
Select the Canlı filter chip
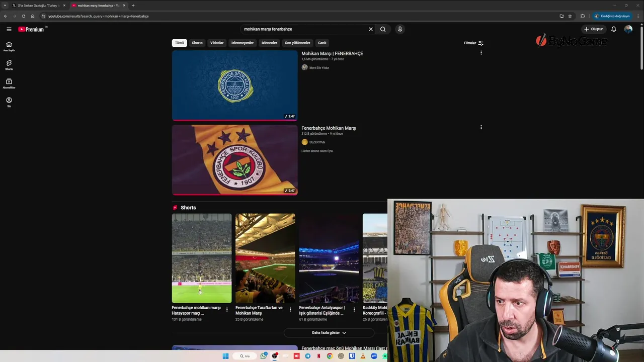coord(322,43)
